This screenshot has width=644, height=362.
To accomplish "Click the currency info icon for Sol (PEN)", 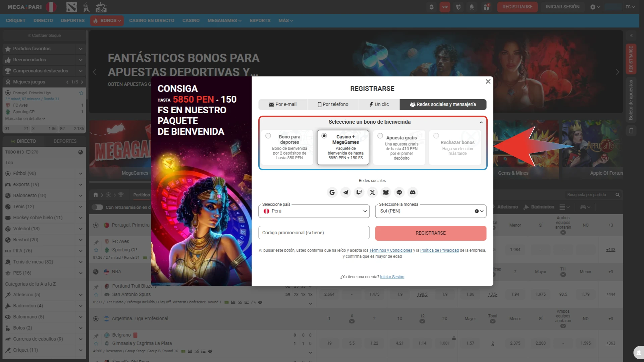I will 476,211.
